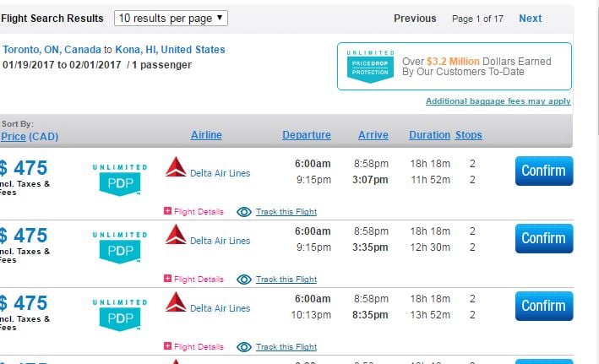Image resolution: width=599 pixels, height=364 pixels.
Task: Track this Flight for the third result
Action: (286, 347)
